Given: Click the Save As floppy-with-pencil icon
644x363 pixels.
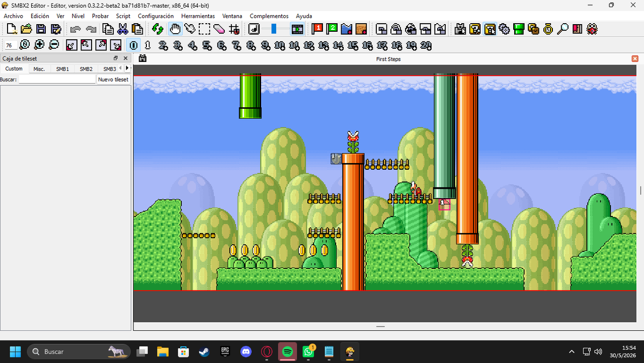Looking at the screenshot, I should (55, 29).
